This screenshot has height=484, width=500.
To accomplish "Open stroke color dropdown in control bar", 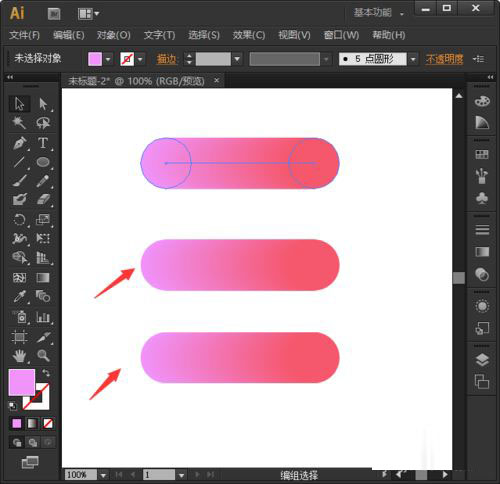I will pyautogui.click(x=140, y=59).
